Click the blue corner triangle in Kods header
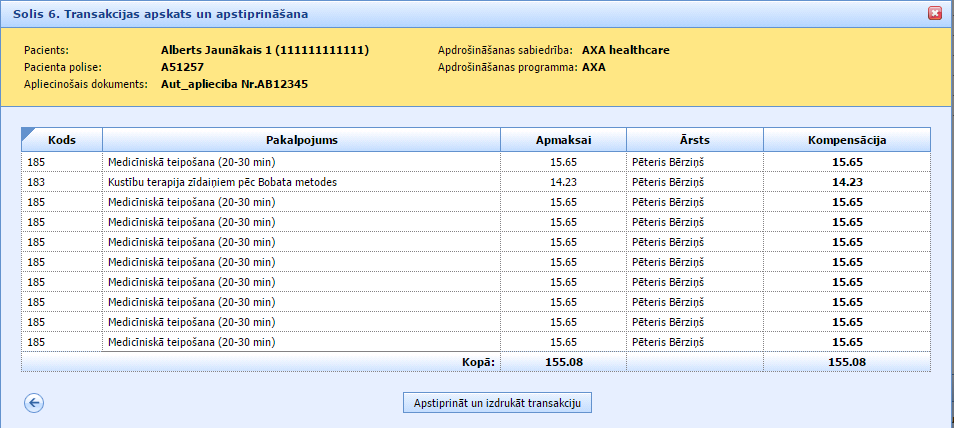The height and width of the screenshot is (428, 954). point(27,133)
